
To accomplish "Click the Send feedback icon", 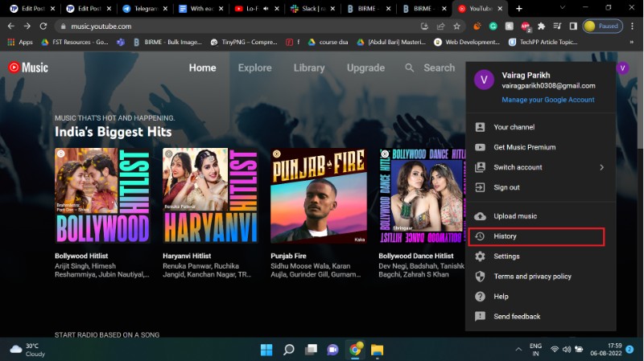I will (481, 317).
